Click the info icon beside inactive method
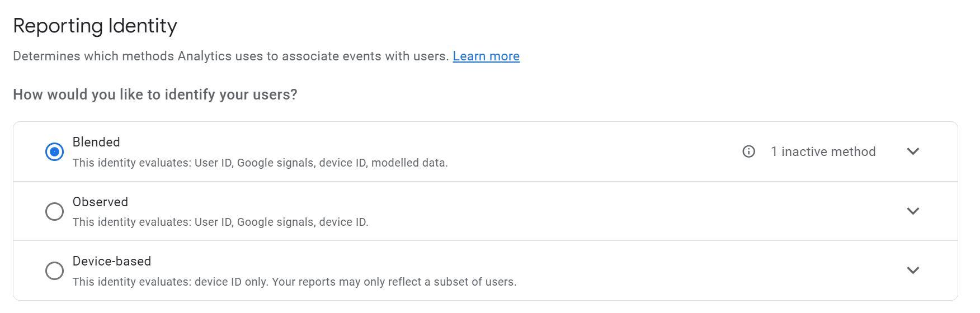This screenshot has width=980, height=313. click(x=748, y=151)
